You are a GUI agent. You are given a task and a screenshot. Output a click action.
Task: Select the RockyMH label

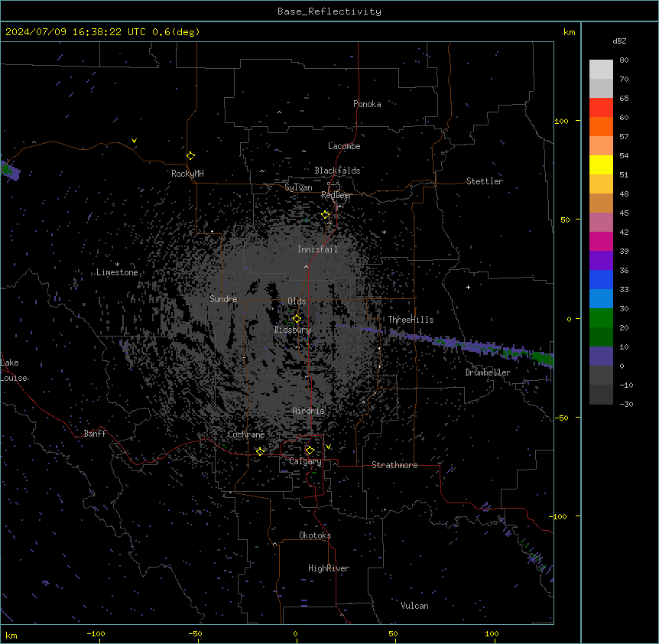click(x=187, y=174)
